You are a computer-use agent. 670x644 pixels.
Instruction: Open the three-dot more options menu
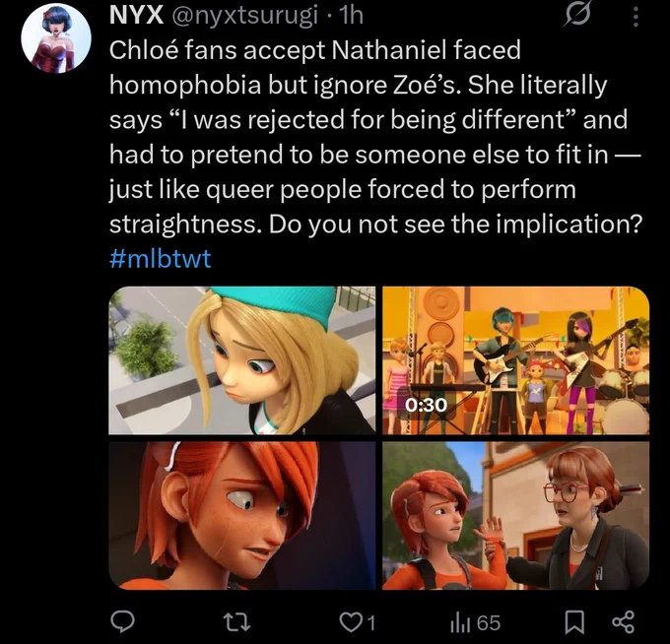pyautogui.click(x=636, y=18)
